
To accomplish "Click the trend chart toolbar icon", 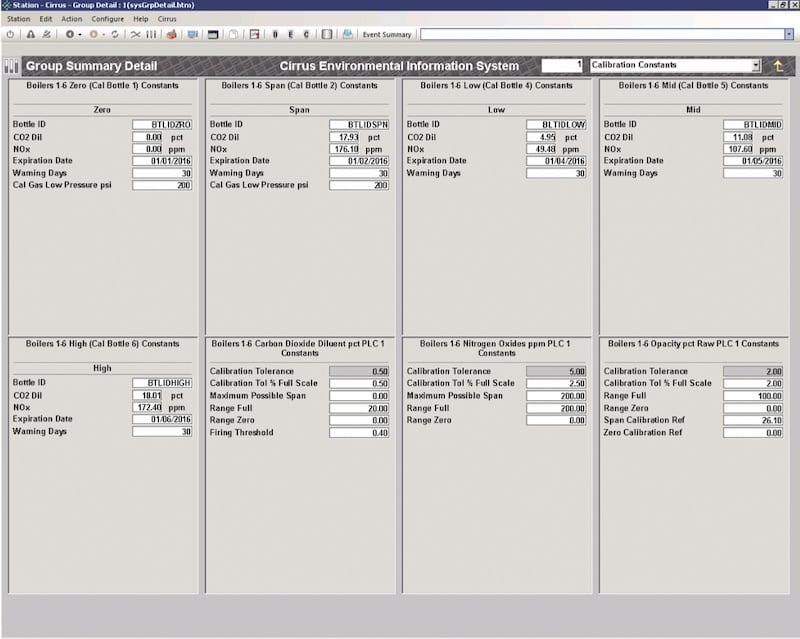I will [x=255, y=34].
